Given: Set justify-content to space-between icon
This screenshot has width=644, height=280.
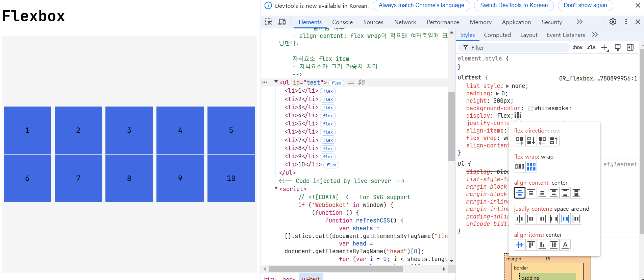Looking at the screenshot, I should tap(554, 219).
